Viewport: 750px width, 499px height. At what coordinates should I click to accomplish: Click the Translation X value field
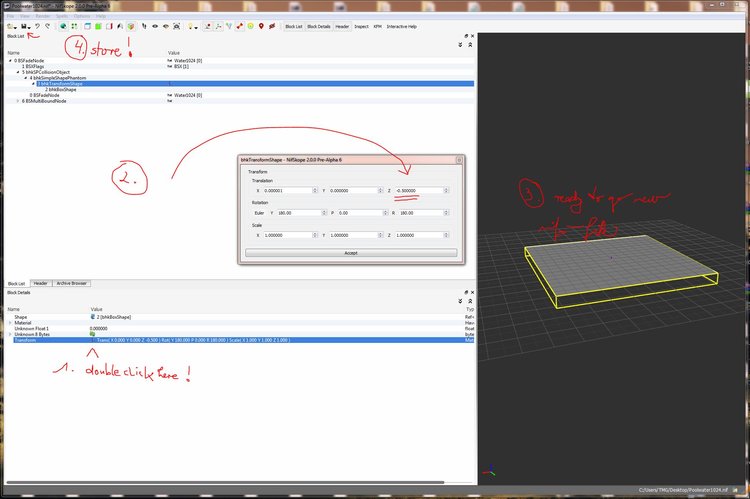click(x=287, y=190)
